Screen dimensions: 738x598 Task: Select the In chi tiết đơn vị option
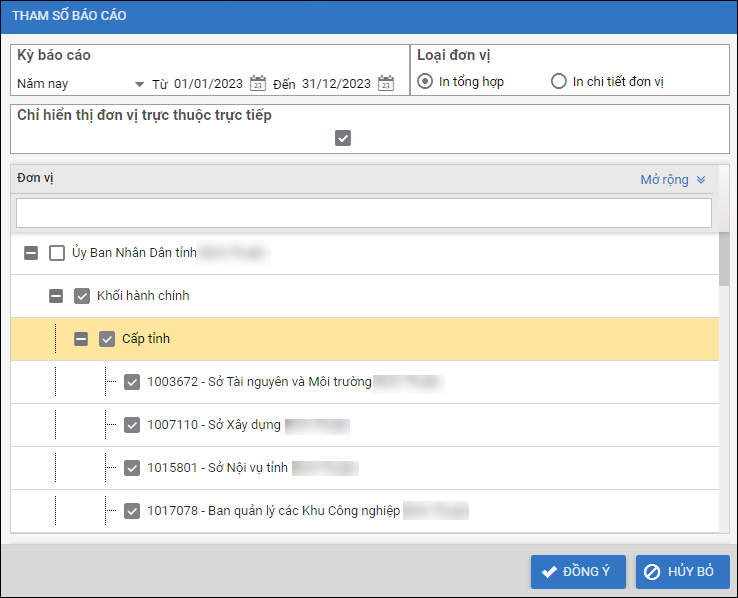tap(559, 82)
